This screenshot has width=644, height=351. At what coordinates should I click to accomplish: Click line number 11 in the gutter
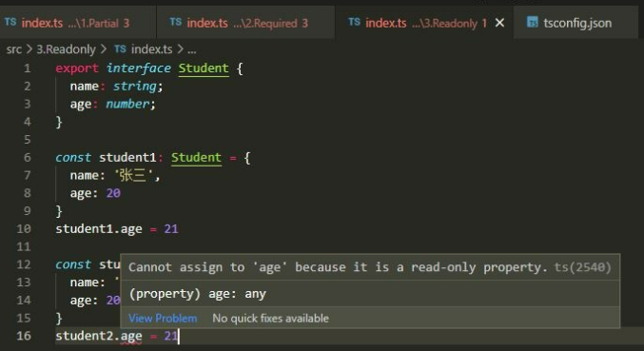point(24,246)
